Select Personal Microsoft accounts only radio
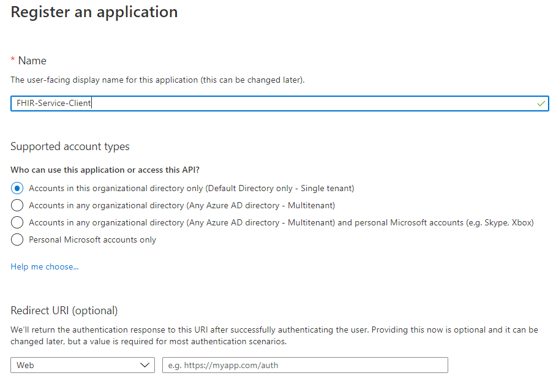Viewport: 556px width, 392px height. click(x=17, y=239)
